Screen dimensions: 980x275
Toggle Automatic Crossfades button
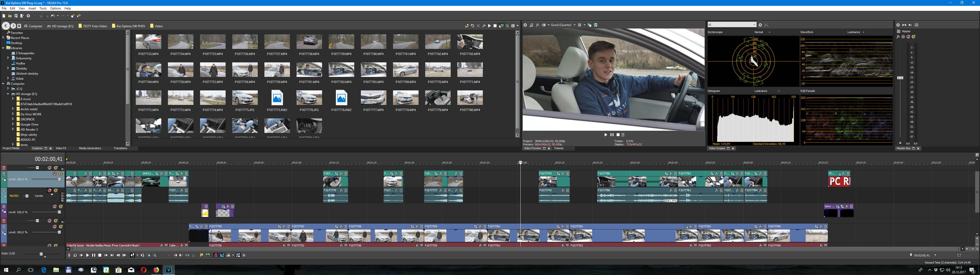click(x=222, y=255)
